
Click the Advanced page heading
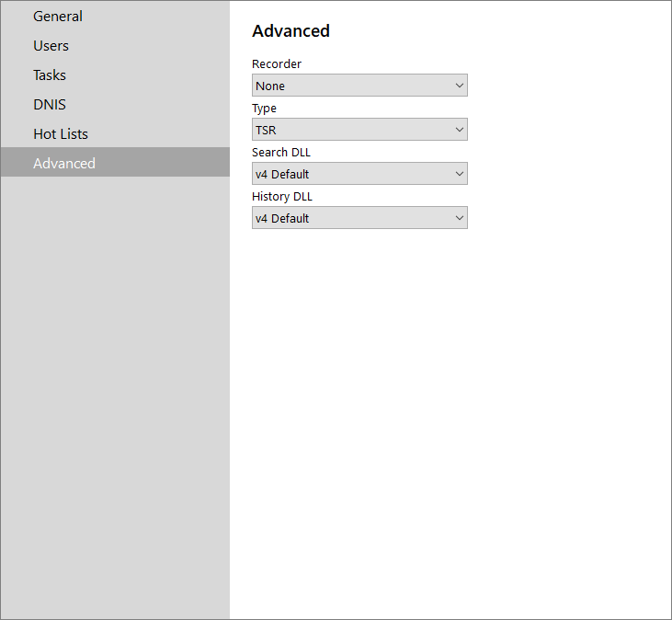pyautogui.click(x=290, y=31)
